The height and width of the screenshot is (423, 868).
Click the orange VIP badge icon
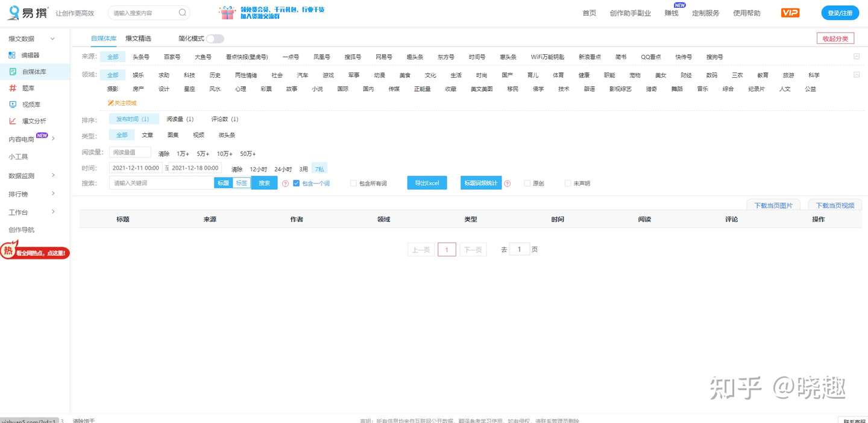point(790,13)
